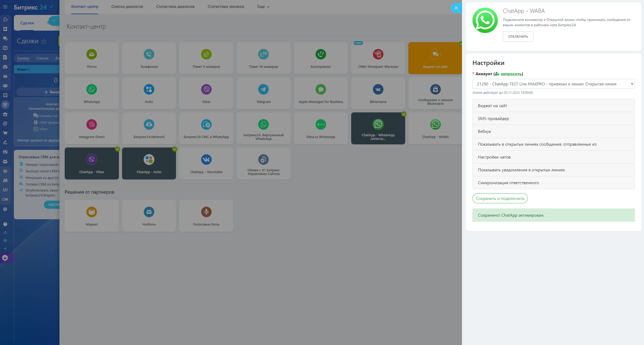
Task: Expand the Еще menu
Action: [x=263, y=7]
